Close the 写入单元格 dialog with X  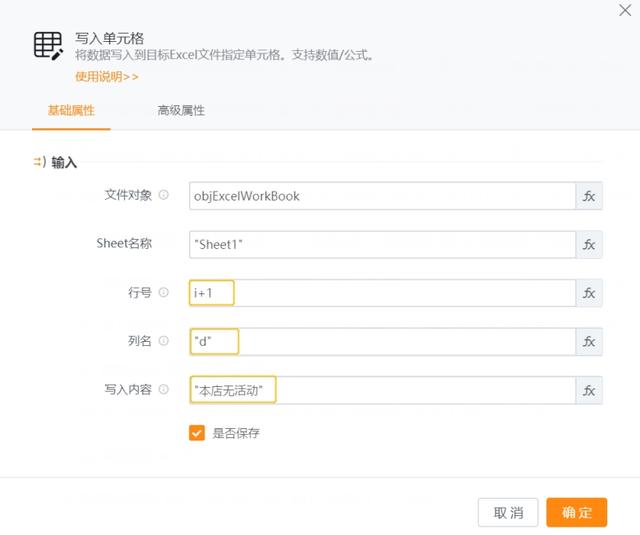click(x=625, y=10)
